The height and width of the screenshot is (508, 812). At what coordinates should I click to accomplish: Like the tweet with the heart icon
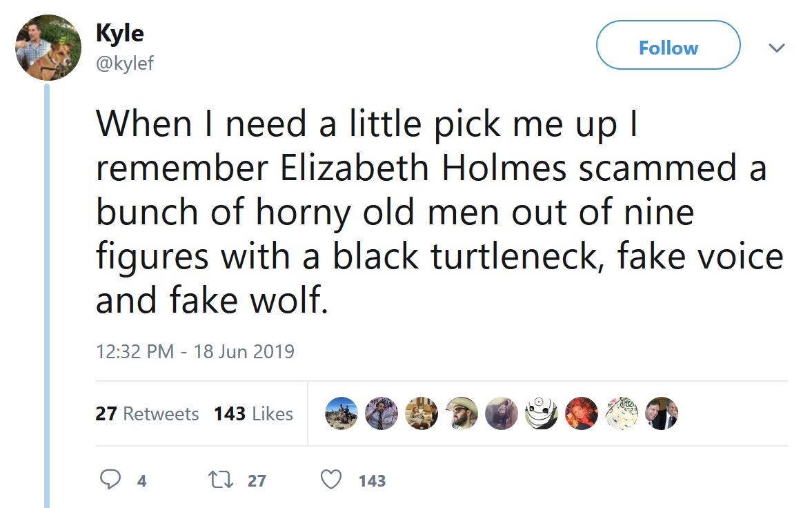(x=332, y=480)
